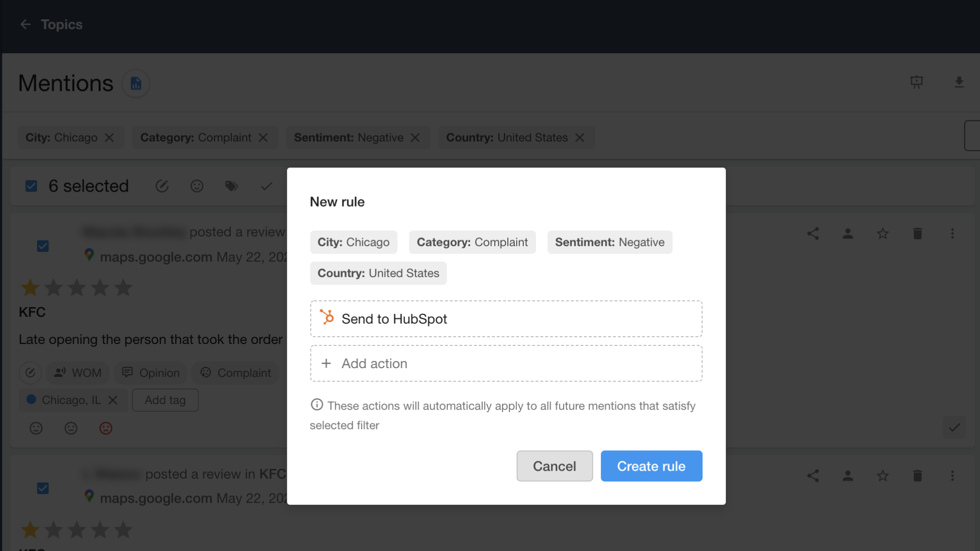The width and height of the screenshot is (980, 551).
Task: Star the first KFC review
Action: [882, 234]
